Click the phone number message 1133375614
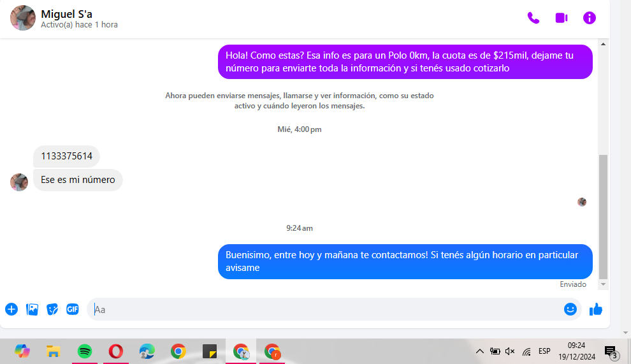Screen dimensions: 631x364 (x=66, y=156)
